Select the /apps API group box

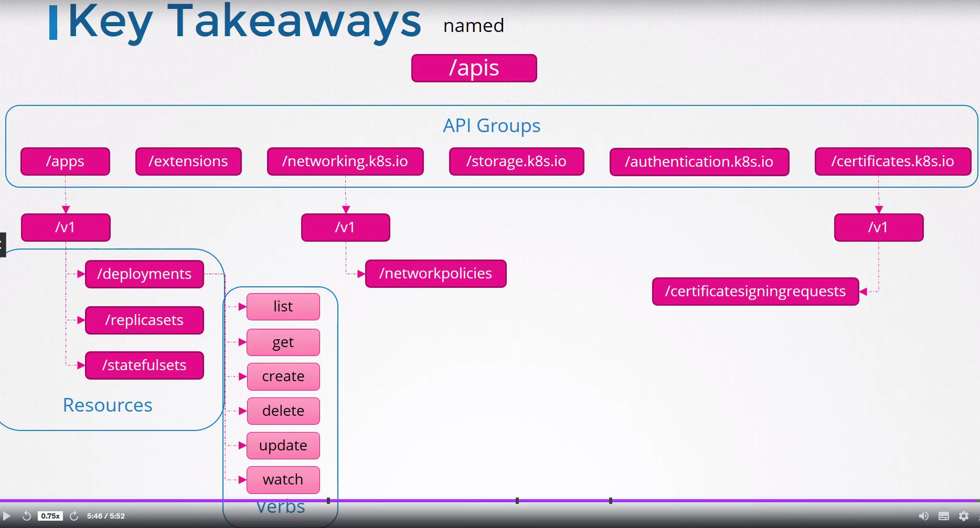click(x=65, y=161)
